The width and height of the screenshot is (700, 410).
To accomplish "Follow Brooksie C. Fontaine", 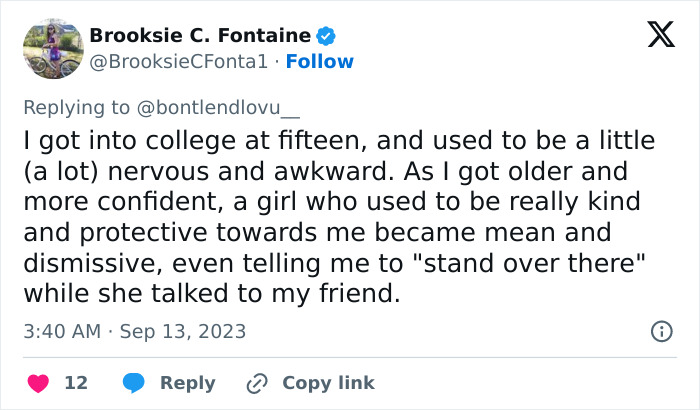I will 320,61.
